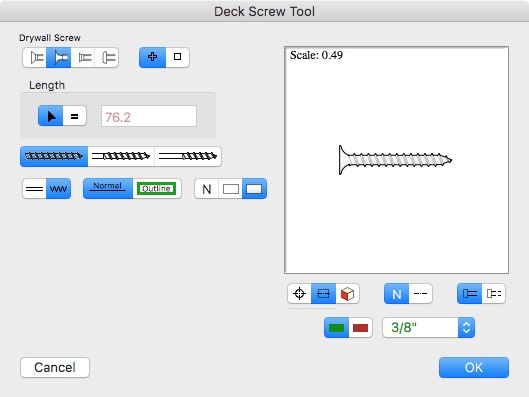
Task: Choose the fully threaded screw option
Action: pos(54,156)
